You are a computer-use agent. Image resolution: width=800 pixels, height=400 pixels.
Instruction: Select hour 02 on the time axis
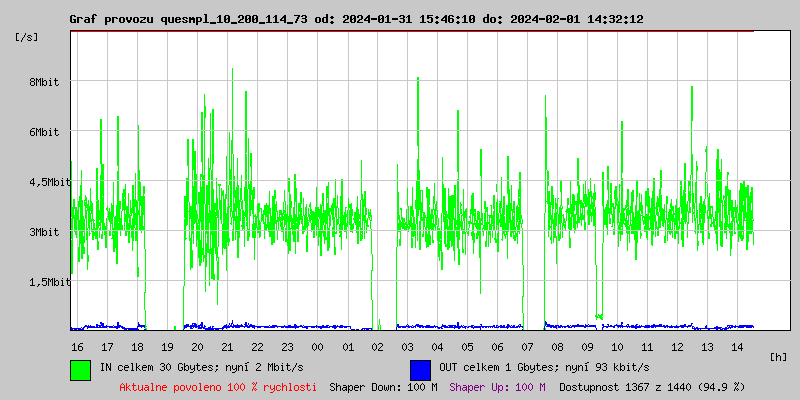click(x=377, y=346)
